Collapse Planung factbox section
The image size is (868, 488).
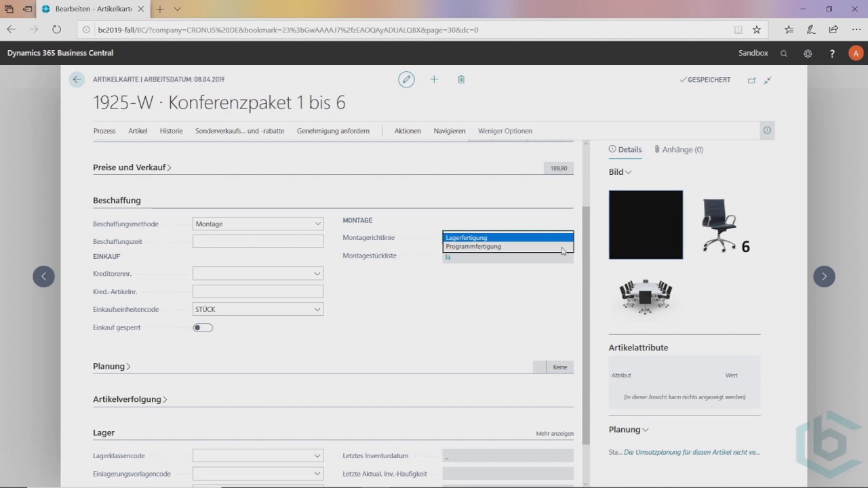[x=629, y=430]
